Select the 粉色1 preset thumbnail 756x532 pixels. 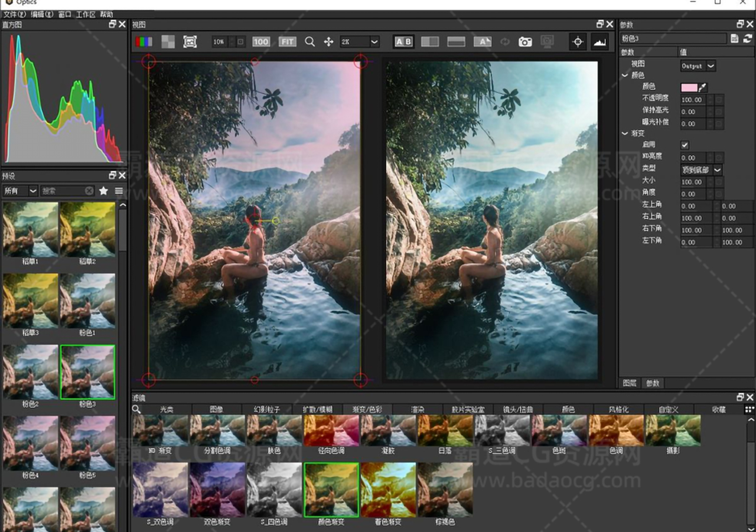87,301
